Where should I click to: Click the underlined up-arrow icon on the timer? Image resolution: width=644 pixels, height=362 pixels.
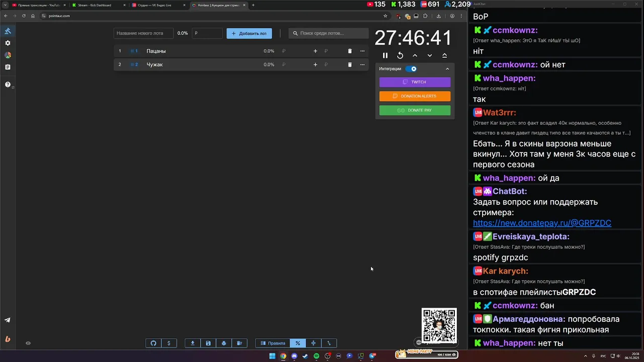444,55
